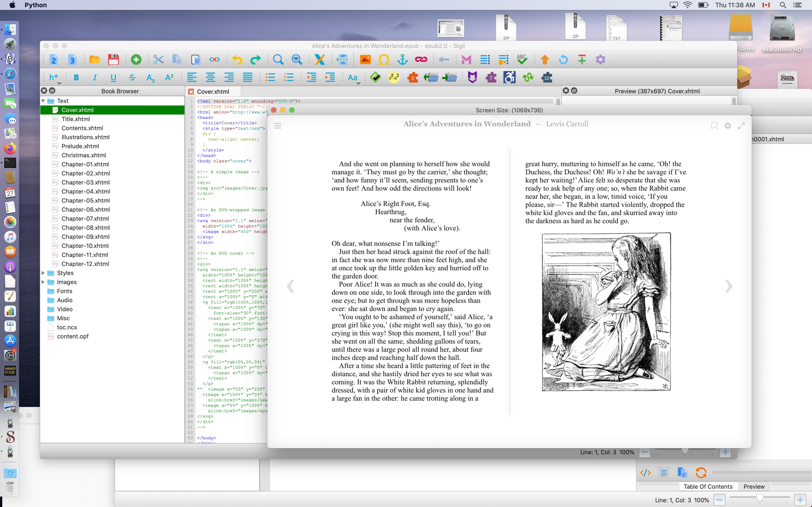The width and height of the screenshot is (812, 507).
Task: Open Chapter-05.xhtml in the Book Browser
Action: (86, 201)
